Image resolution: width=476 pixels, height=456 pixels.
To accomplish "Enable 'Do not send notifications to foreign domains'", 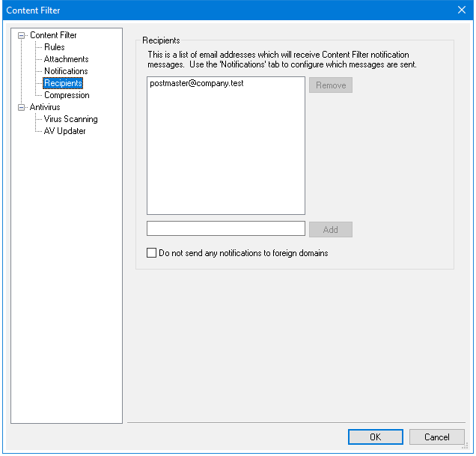I will pyautogui.click(x=152, y=253).
